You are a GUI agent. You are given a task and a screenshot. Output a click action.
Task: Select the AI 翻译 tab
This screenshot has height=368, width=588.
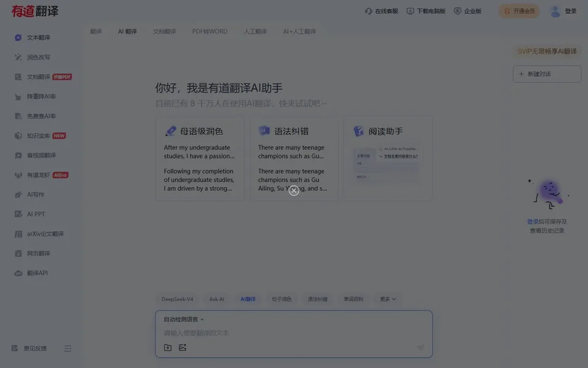tap(127, 31)
